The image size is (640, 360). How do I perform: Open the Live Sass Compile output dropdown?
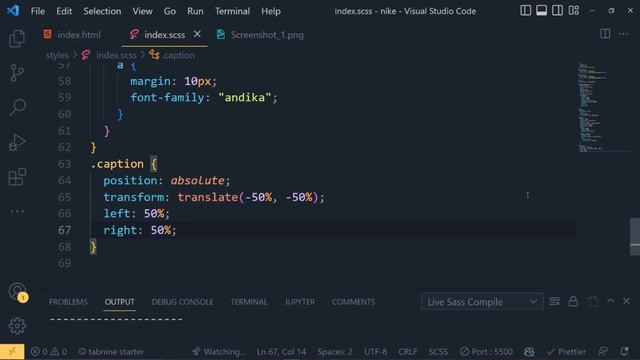click(482, 302)
